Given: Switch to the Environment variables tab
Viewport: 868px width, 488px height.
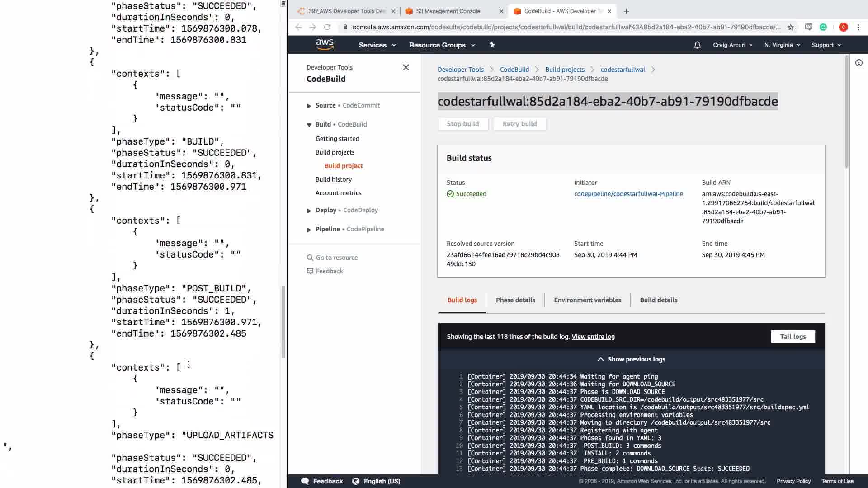Looking at the screenshot, I should coord(587,300).
